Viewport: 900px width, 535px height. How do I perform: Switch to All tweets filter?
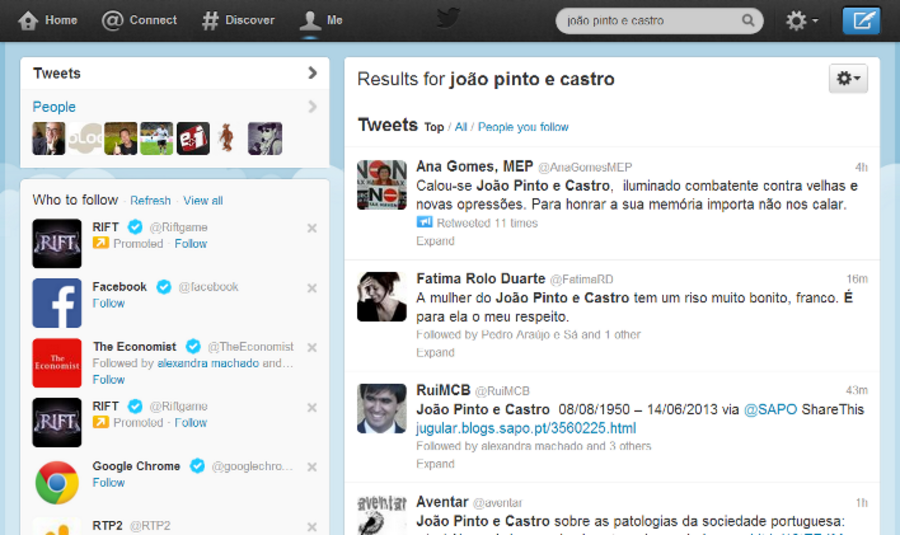pyautogui.click(x=461, y=127)
